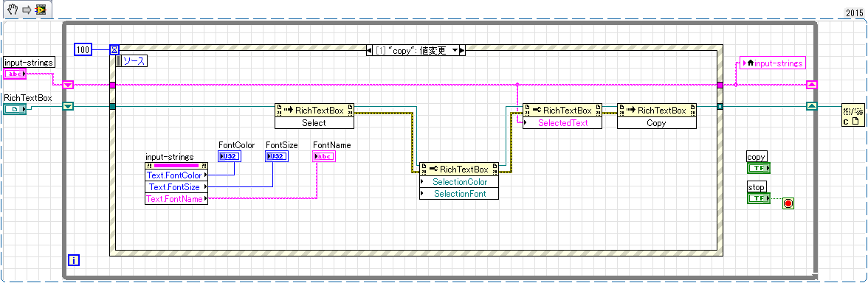Click the hand grab tool icon
Viewport: 868px width, 283px height.
pyautogui.click(x=13, y=10)
